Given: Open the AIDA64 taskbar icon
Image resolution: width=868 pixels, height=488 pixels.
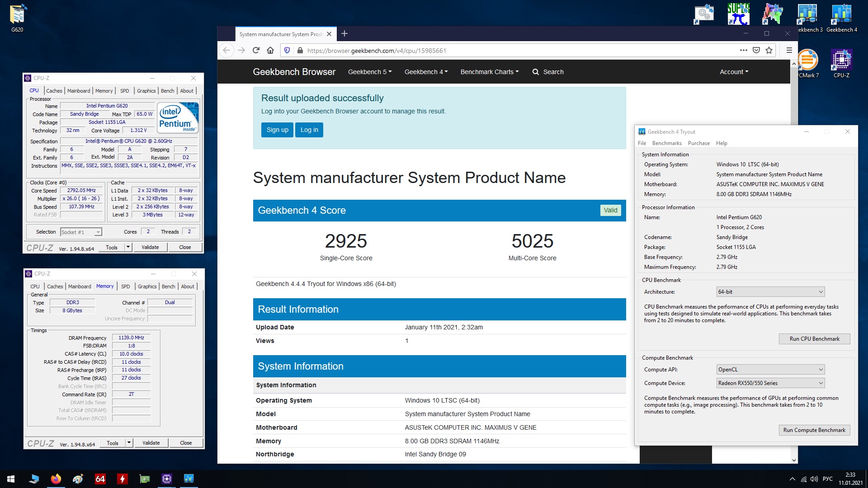Looking at the screenshot, I should [x=100, y=479].
